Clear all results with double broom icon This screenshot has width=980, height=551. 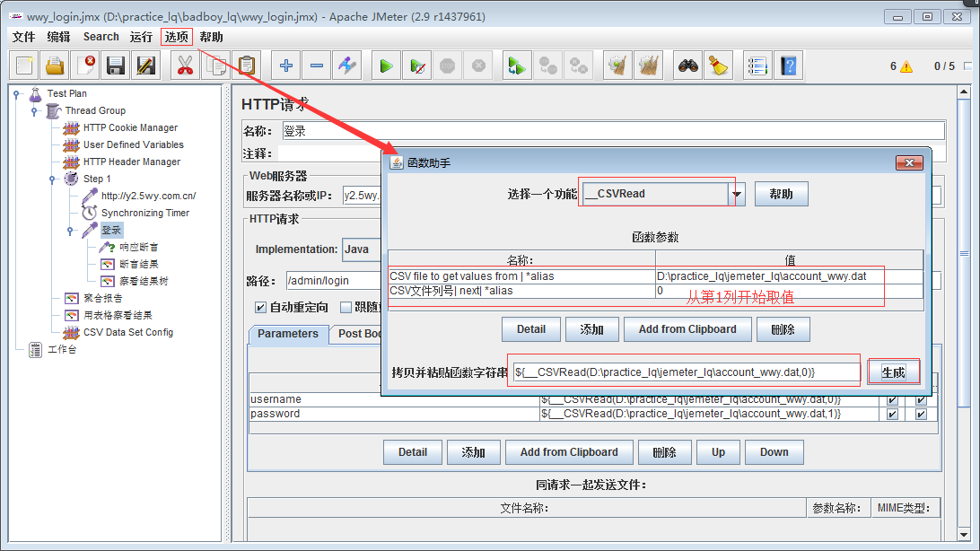(x=649, y=66)
